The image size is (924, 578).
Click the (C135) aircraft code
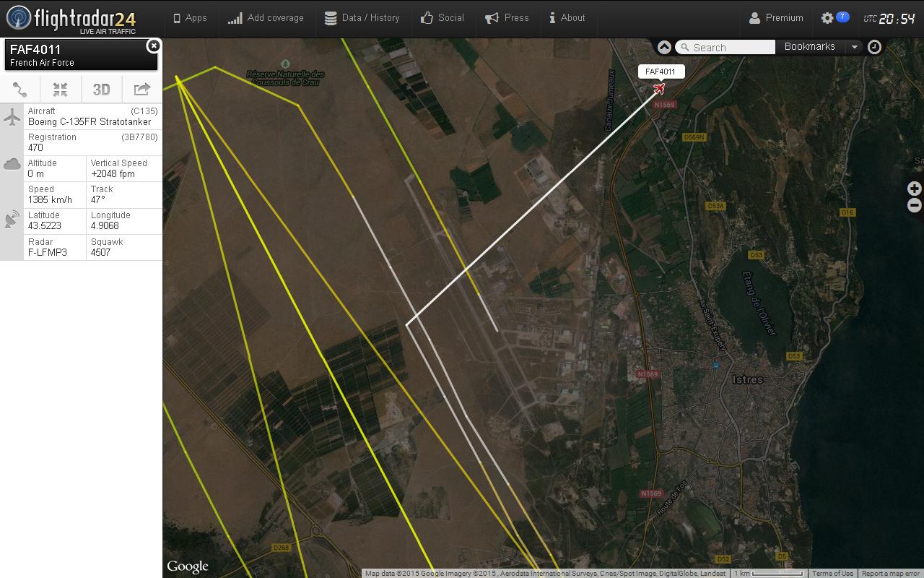click(144, 111)
